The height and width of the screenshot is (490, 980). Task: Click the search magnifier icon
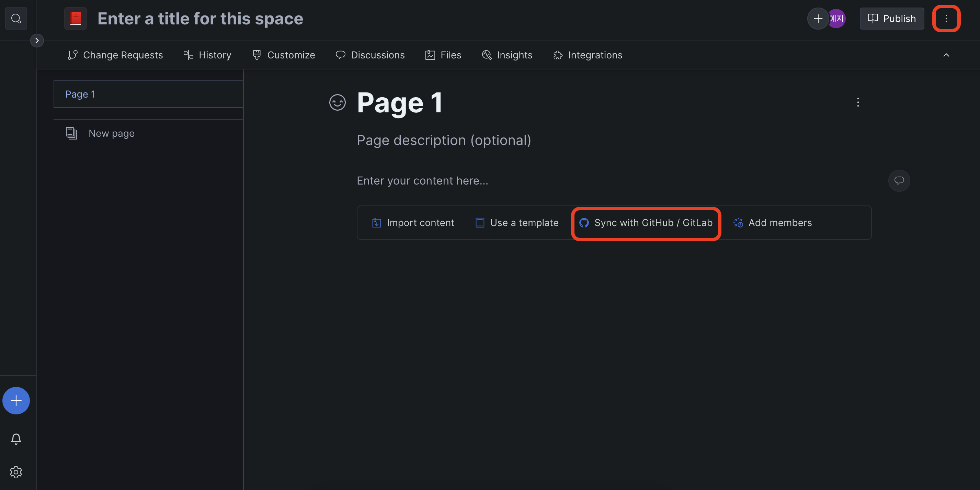[16, 18]
